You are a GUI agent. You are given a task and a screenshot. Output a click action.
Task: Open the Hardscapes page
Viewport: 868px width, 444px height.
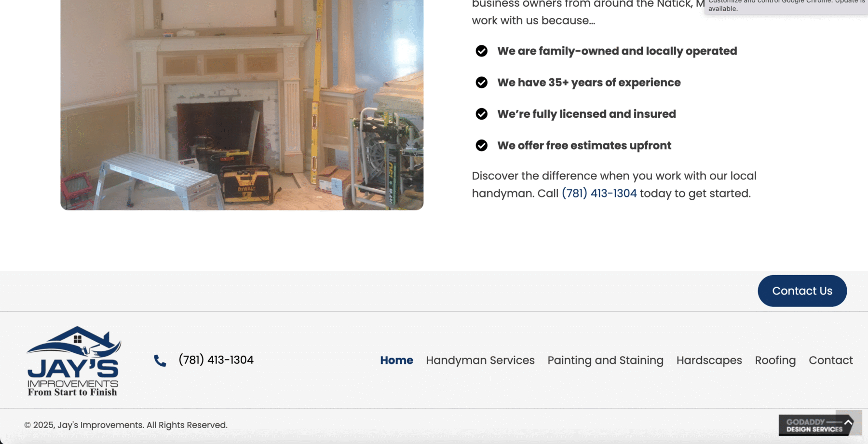[x=709, y=361]
